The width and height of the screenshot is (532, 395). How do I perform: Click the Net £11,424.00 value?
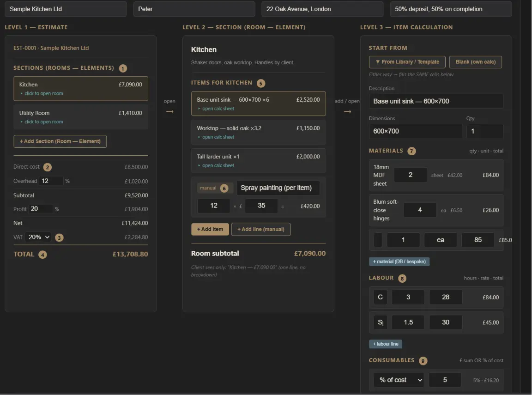135,223
